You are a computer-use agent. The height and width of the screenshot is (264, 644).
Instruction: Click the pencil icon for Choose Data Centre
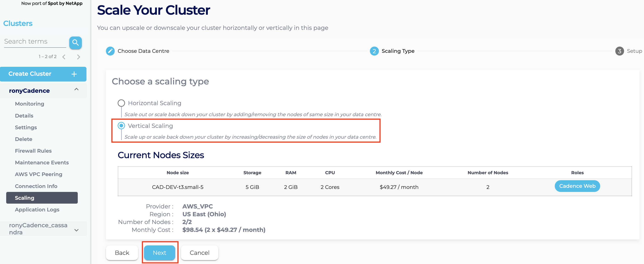(110, 51)
